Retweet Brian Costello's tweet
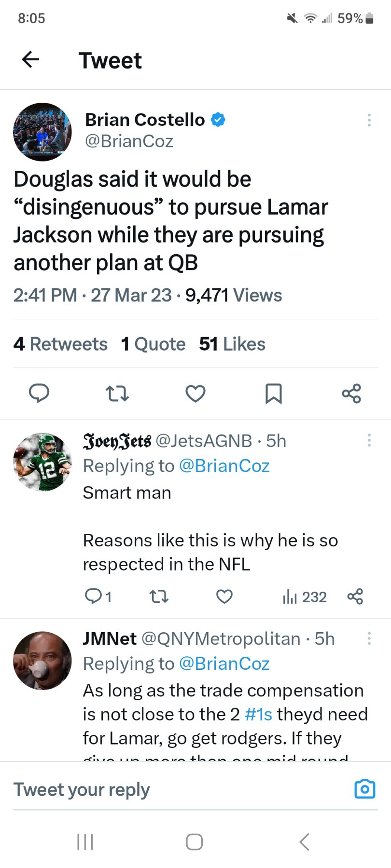The height and width of the screenshot is (868, 391). (117, 393)
